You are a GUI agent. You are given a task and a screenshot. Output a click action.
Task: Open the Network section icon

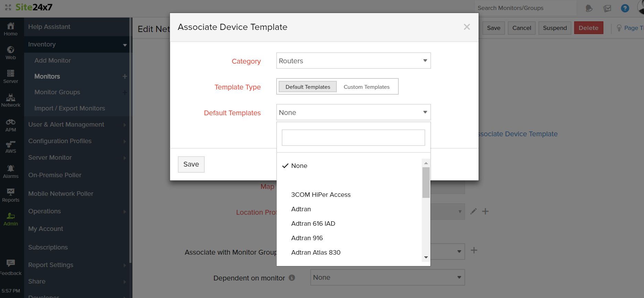point(11,97)
